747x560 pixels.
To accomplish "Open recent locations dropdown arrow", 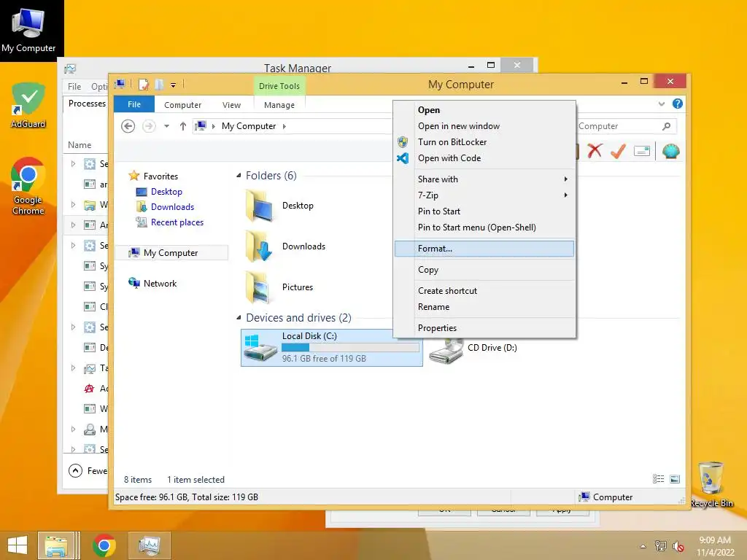I will (x=167, y=126).
